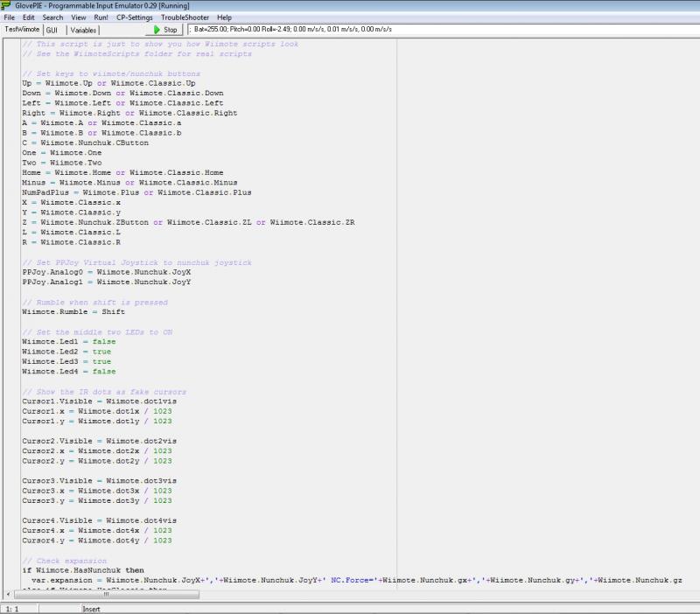
Task: Click the horizontal scrollbar thumb
Action: point(107,595)
